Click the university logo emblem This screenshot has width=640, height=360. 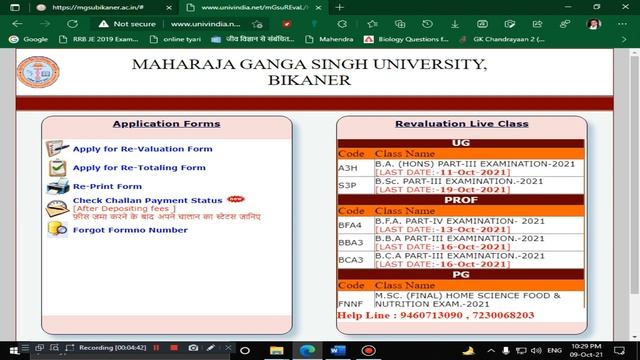[38, 72]
